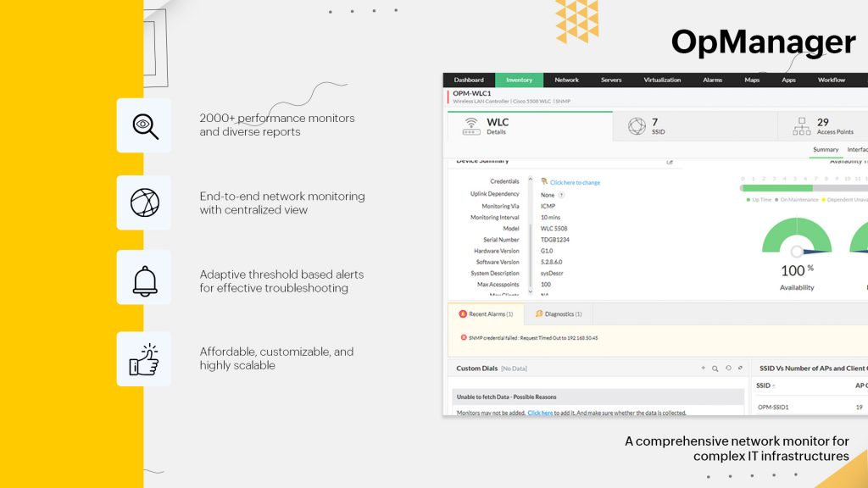Click the magnifier eye performance monitors icon

click(x=144, y=125)
